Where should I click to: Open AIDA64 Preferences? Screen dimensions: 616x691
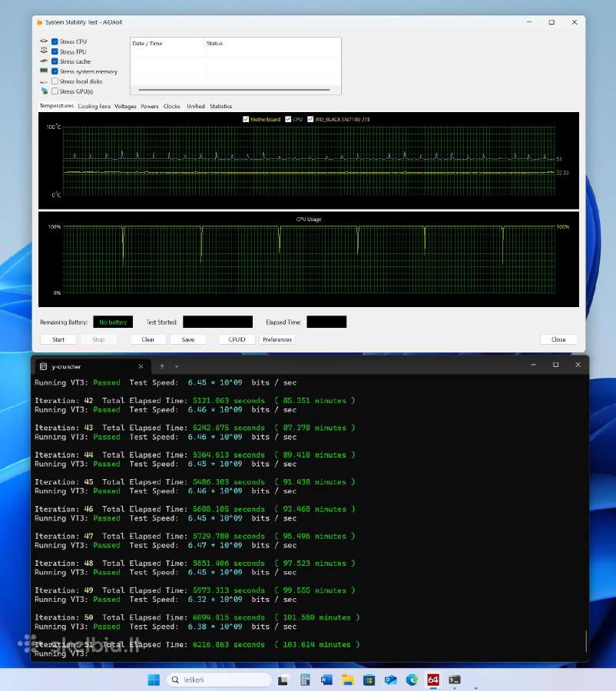coord(277,339)
